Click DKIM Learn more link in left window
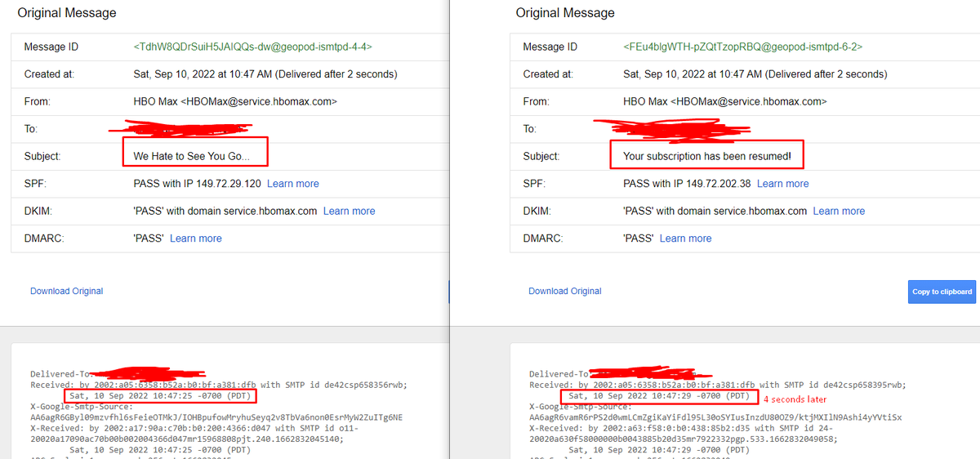This screenshot has width=980, height=459. pos(350,211)
